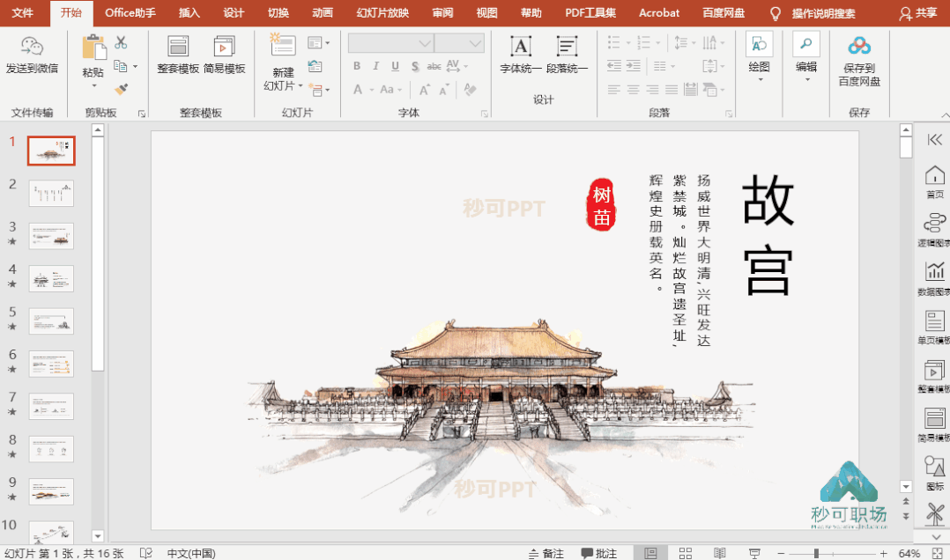Image resolution: width=950 pixels, height=560 pixels.
Task: Click the 段落统一 paragraph unify icon
Action: click(567, 47)
